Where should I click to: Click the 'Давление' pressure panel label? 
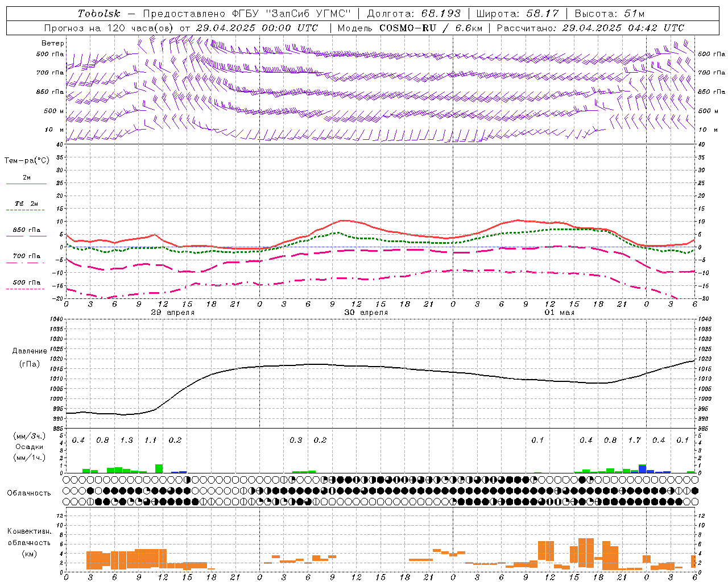pos(30,351)
